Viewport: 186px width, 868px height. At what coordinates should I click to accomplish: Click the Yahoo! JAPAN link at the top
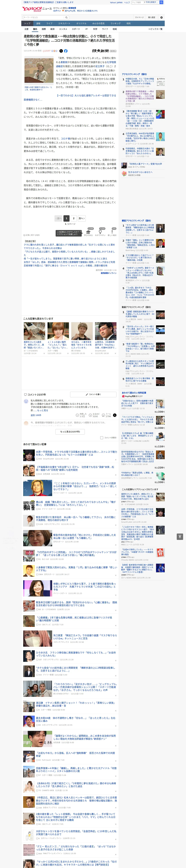pos(116,2)
